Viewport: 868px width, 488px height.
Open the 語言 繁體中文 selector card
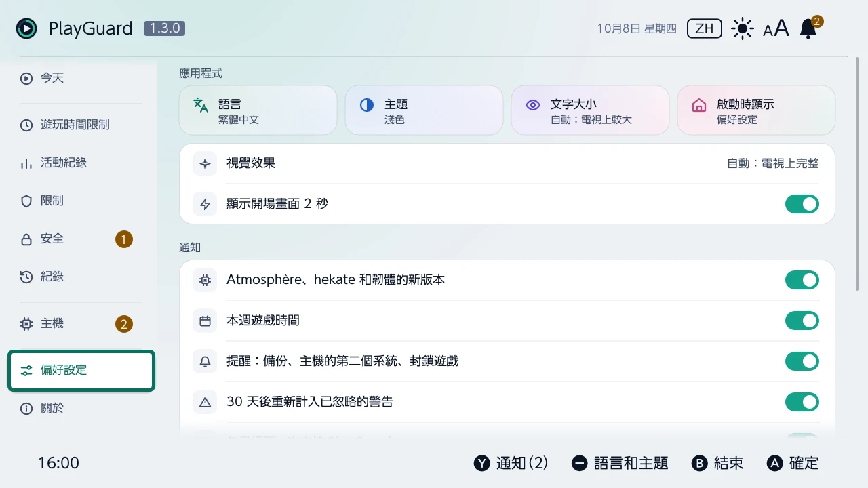[x=258, y=110]
